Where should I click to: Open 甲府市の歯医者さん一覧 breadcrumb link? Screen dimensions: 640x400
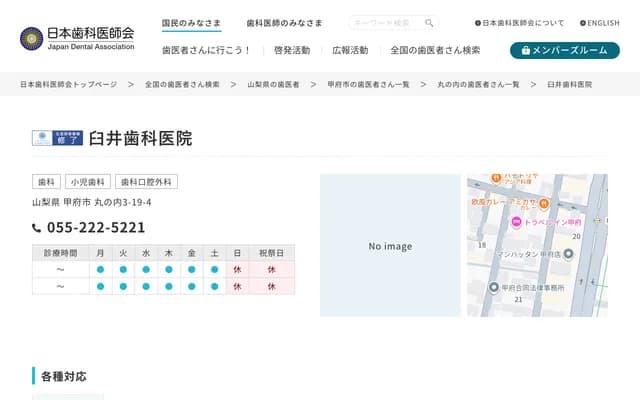pyautogui.click(x=368, y=85)
